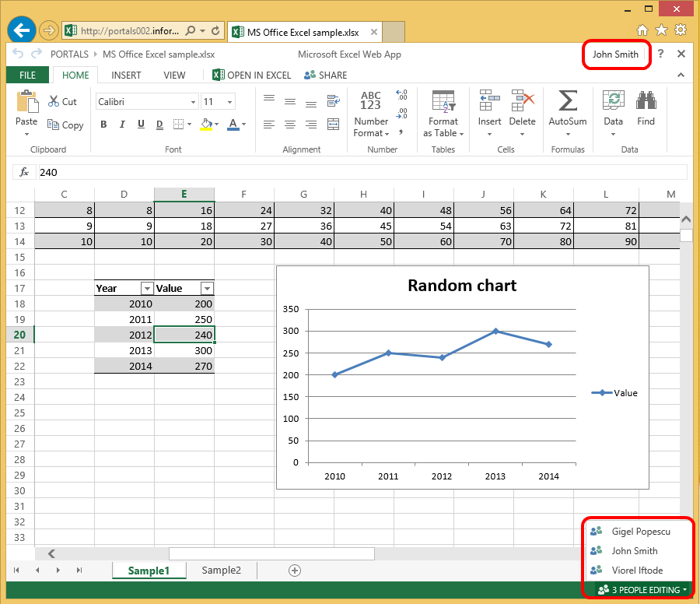This screenshot has height=604, width=700.
Task: Switch to the Sample2 sheet tab
Action: (221, 571)
